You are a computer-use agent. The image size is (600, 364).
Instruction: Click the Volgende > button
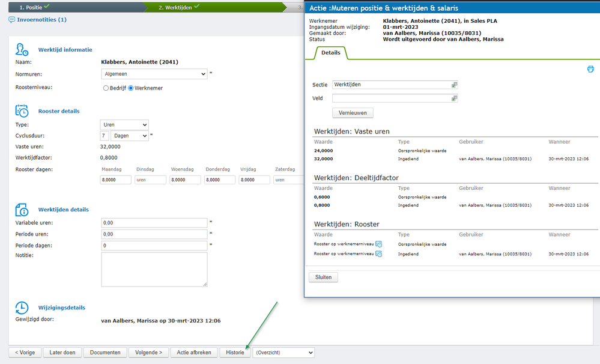coord(148,353)
